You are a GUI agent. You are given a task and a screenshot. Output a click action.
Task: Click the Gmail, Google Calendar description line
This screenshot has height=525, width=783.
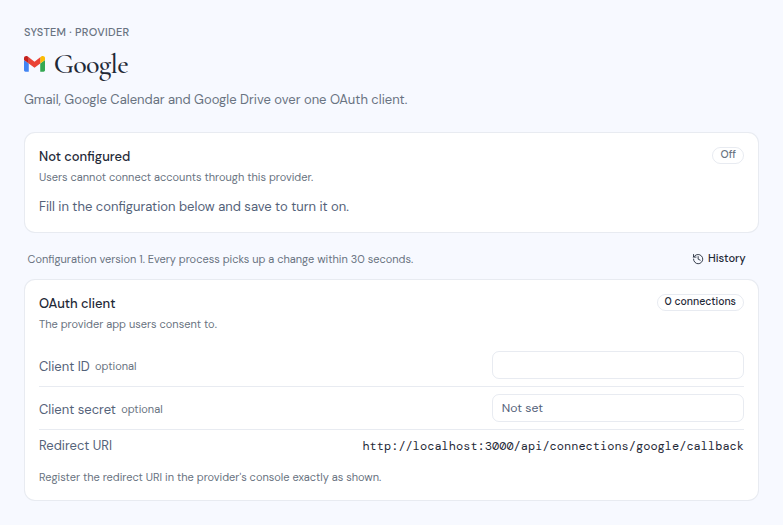click(x=216, y=99)
